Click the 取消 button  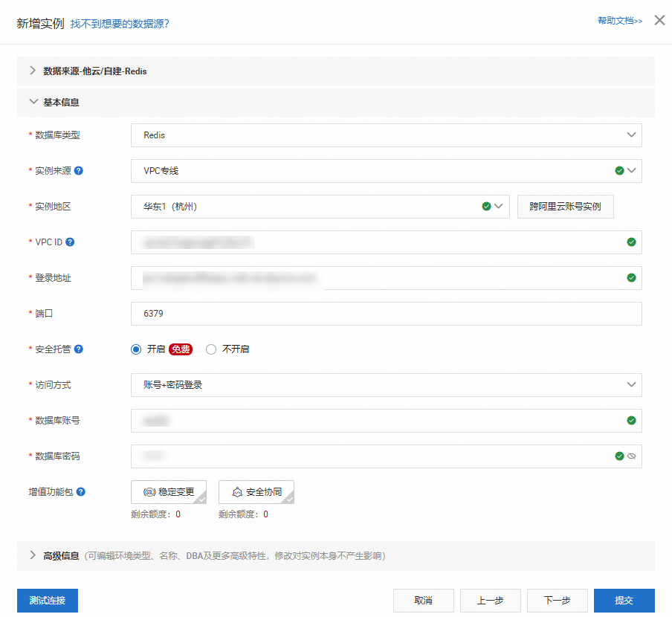424,601
